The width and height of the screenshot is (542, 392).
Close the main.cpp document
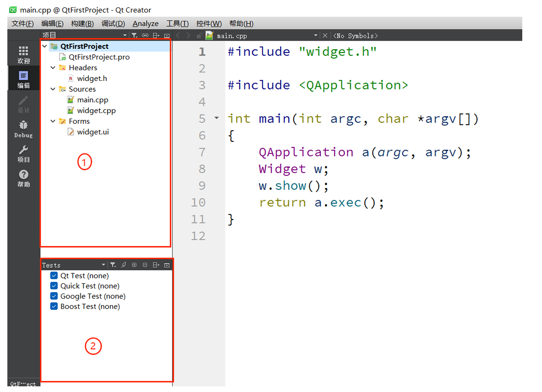coord(325,35)
